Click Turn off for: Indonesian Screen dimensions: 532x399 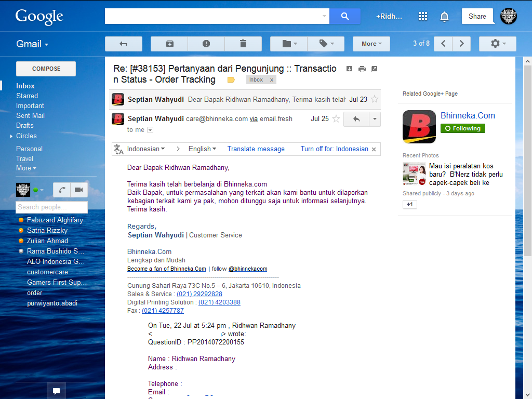[x=334, y=149]
